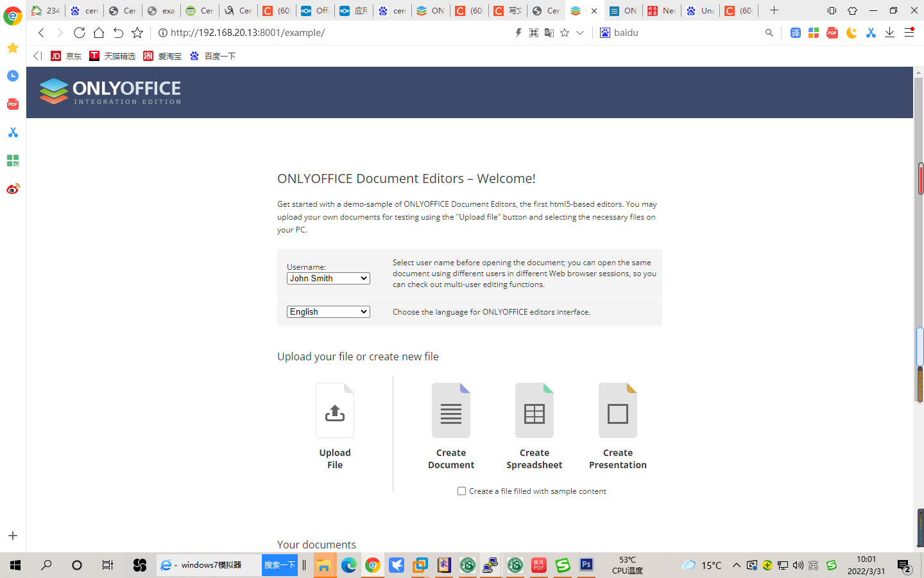Open the colorful grid apps extension
924x578 pixels.
tap(814, 33)
